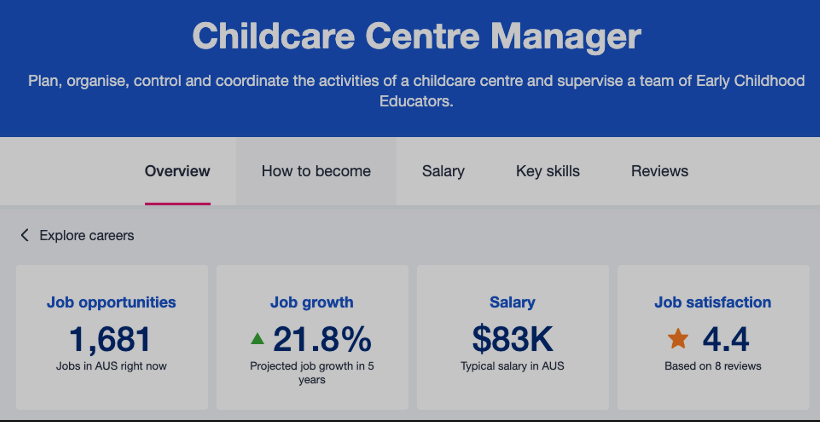The image size is (820, 422).
Task: Click the Job satisfaction card heading
Action: pos(713,302)
